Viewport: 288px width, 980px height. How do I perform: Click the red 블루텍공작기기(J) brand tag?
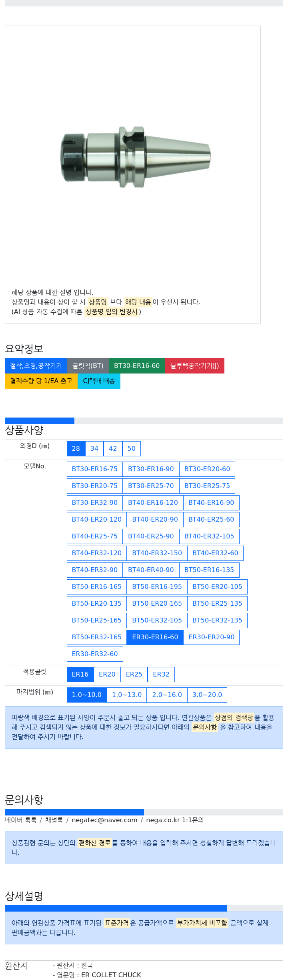point(195,366)
